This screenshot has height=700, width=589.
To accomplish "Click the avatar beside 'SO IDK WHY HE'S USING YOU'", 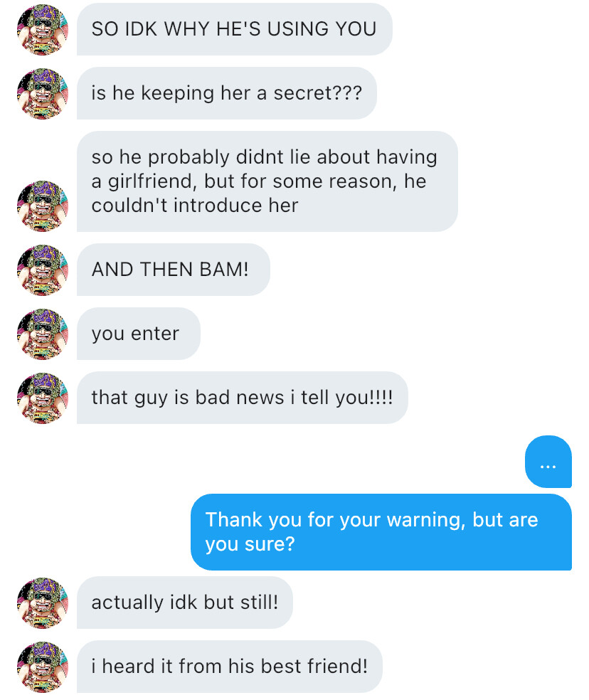I will [42, 30].
